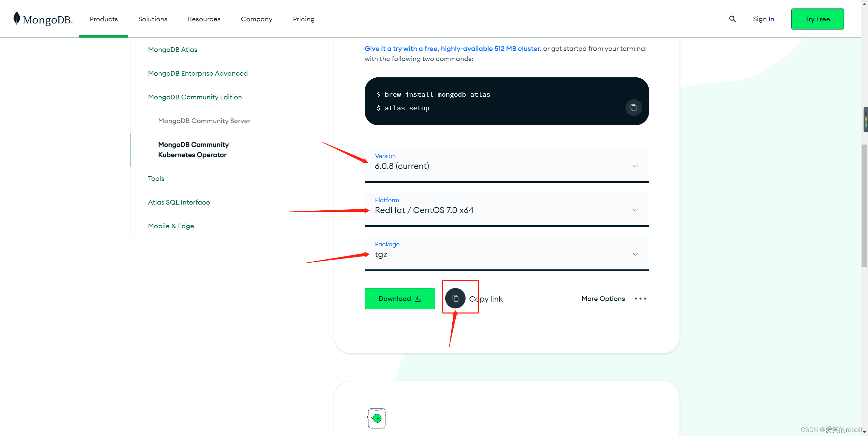Screen dimensions: 868x436
Task: Click the page vertical scrollbar thumb
Action: [864, 206]
